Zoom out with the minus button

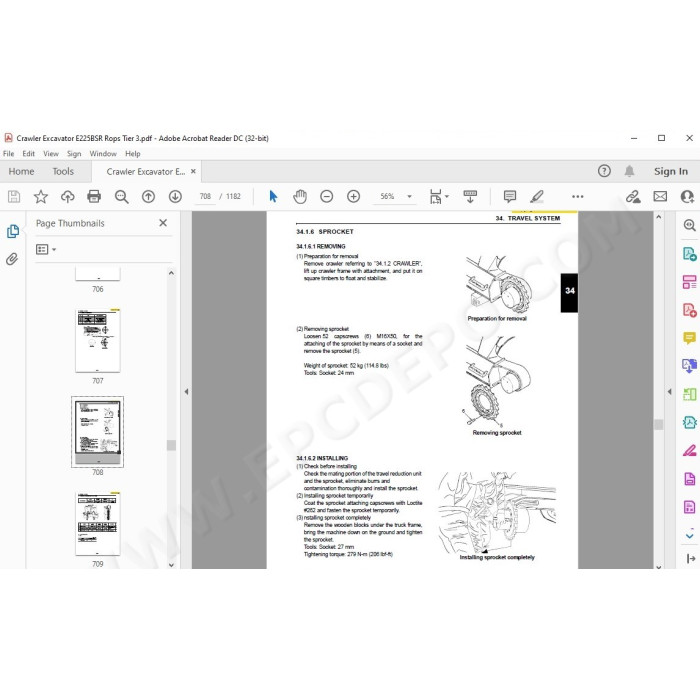[326, 196]
